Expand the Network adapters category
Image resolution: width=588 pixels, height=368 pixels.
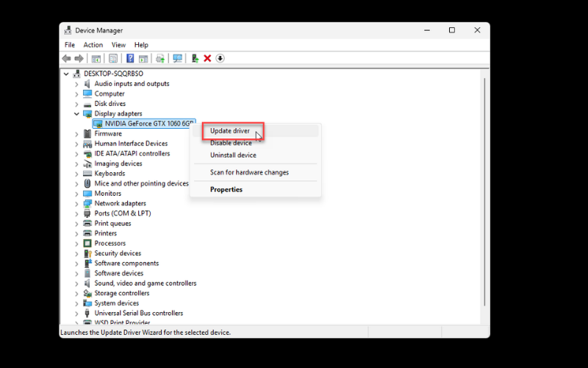point(76,204)
